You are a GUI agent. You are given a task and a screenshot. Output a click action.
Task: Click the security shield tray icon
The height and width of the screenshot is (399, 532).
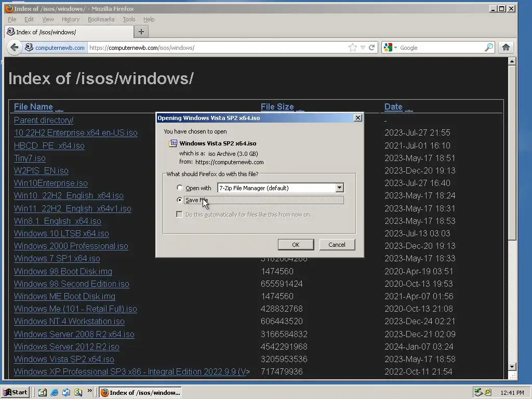488,393
